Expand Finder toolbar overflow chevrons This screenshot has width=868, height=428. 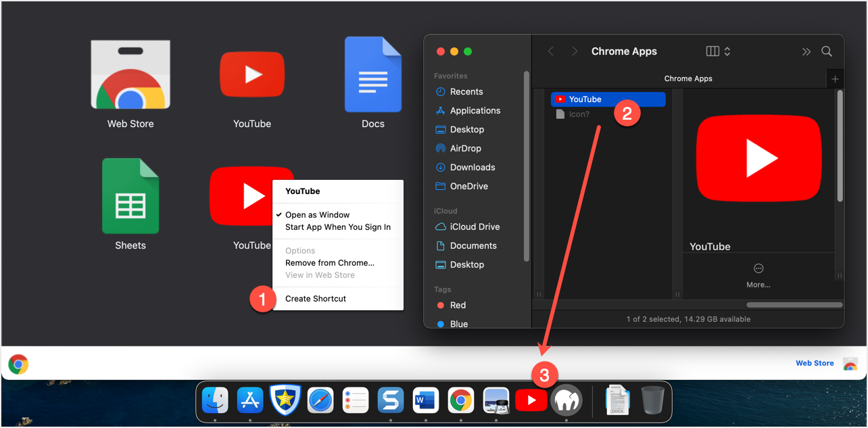click(806, 51)
